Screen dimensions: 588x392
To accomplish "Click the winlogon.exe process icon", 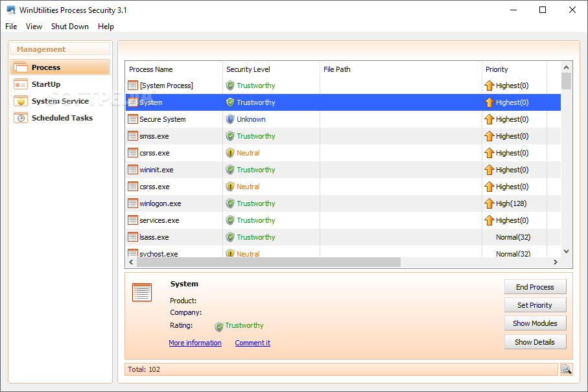I will (x=133, y=203).
